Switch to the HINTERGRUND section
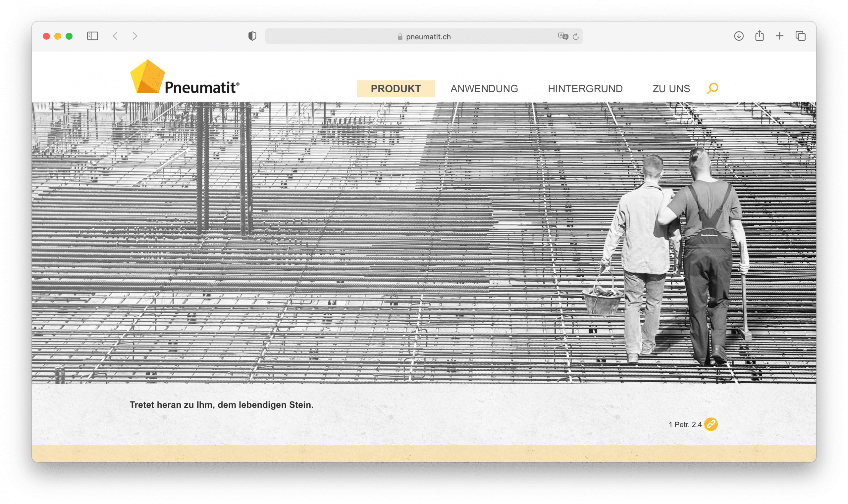 click(585, 89)
